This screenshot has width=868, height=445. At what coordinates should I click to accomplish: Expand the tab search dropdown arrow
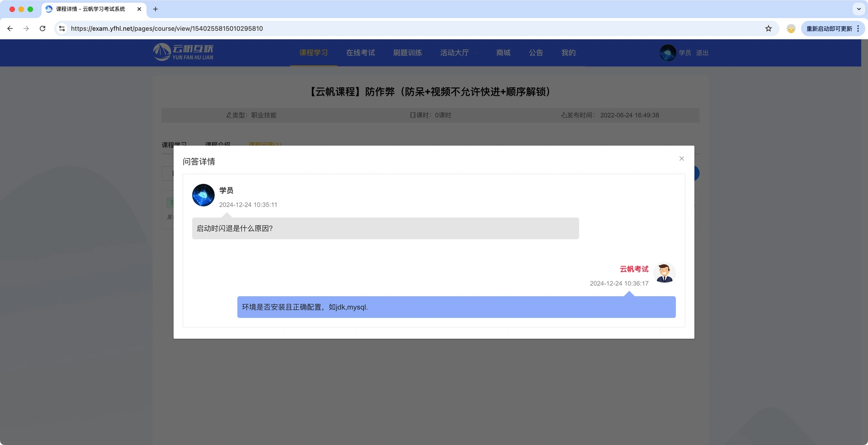click(x=859, y=9)
